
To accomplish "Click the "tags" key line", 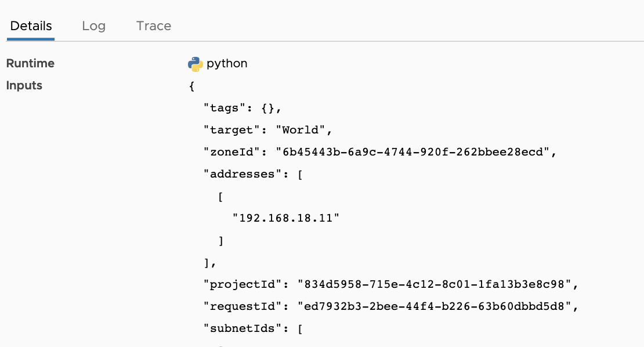I will tap(243, 108).
